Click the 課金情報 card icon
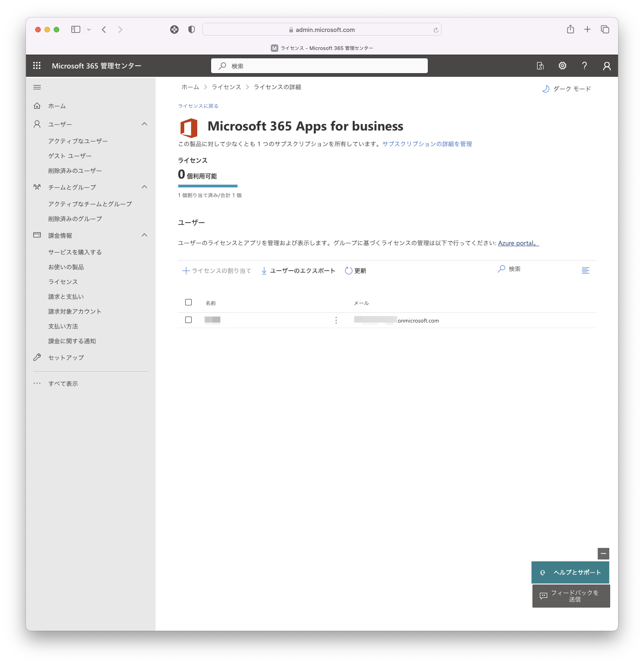 [x=37, y=235]
